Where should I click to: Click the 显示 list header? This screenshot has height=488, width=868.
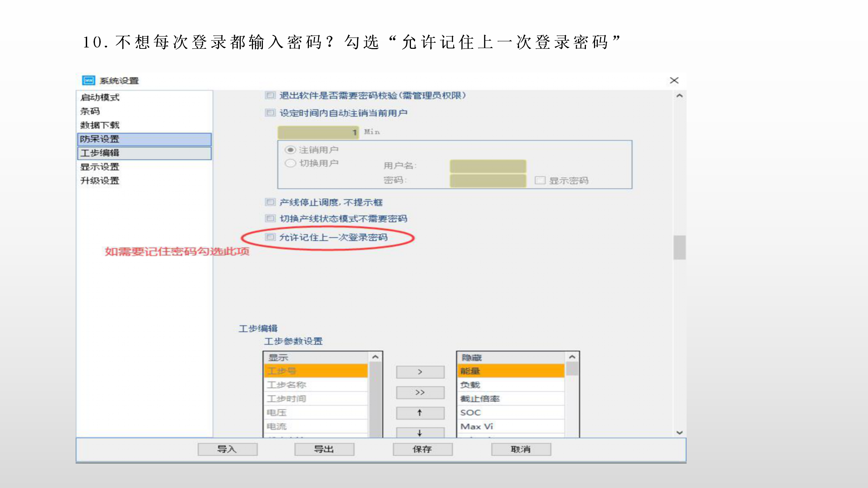316,358
